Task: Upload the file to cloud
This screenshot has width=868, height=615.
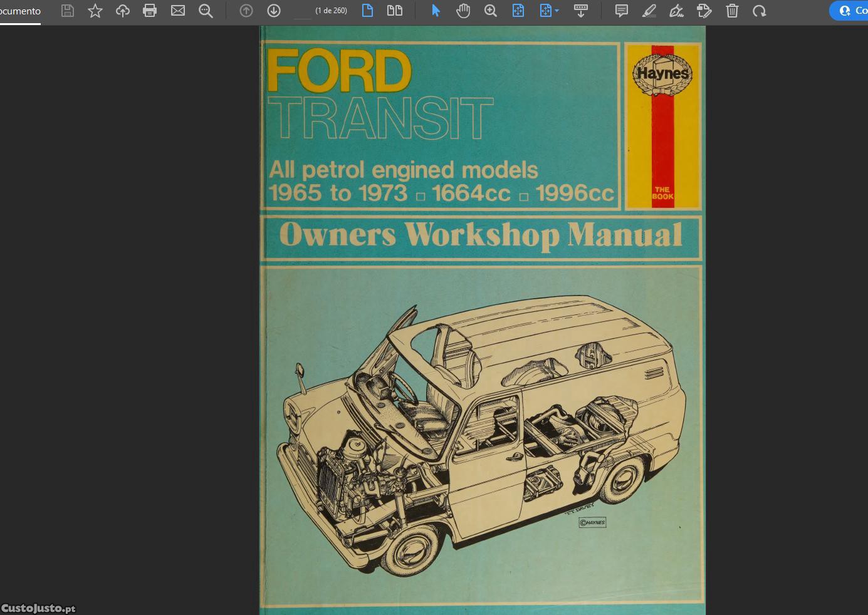Action: coord(123,11)
